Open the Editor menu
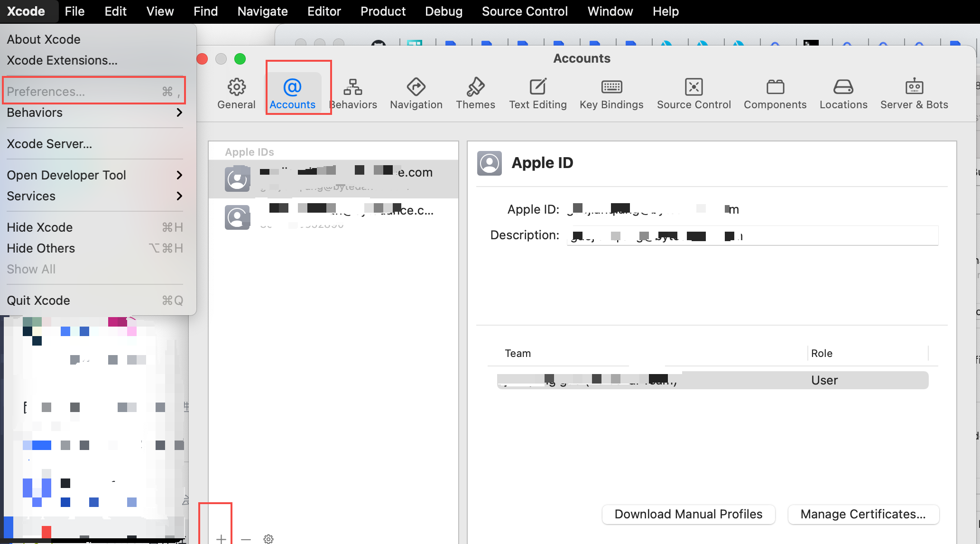This screenshot has width=980, height=544. (324, 11)
